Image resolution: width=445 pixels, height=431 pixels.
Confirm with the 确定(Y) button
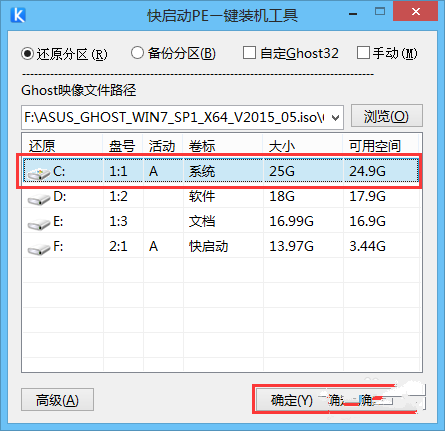(292, 400)
